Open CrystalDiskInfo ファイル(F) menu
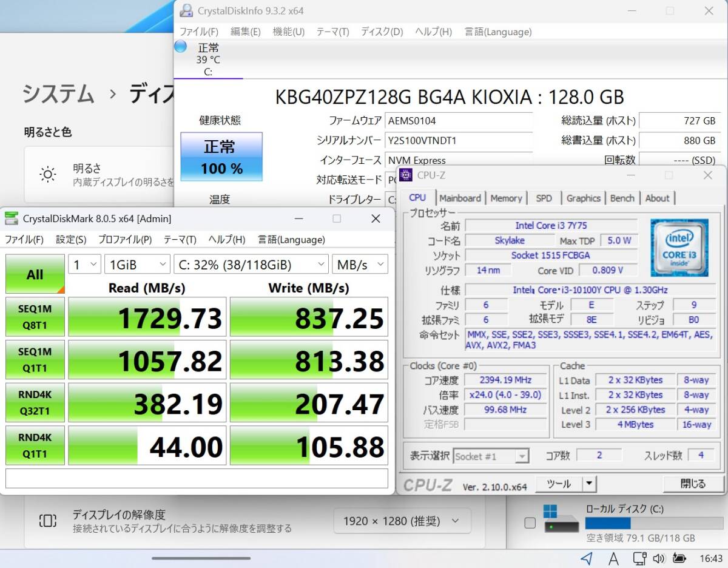 [199, 32]
